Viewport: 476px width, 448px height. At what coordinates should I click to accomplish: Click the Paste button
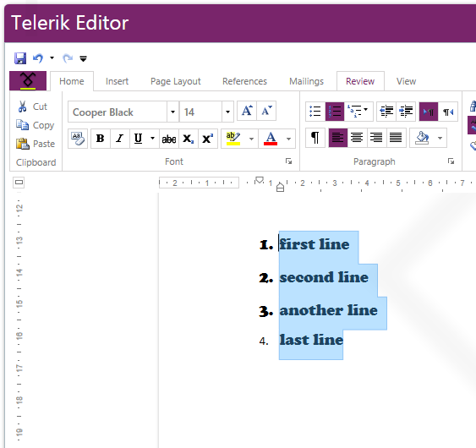(x=36, y=144)
